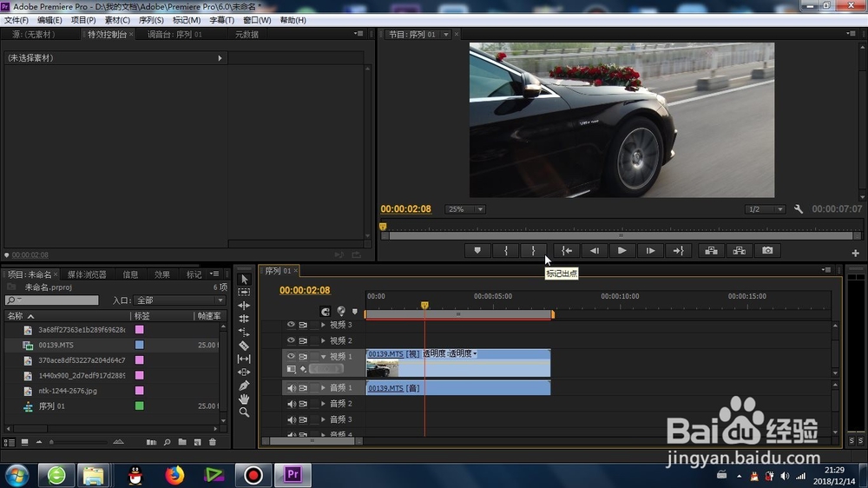Image resolution: width=868 pixels, height=488 pixels.
Task: Step forward one frame
Action: 650,250
